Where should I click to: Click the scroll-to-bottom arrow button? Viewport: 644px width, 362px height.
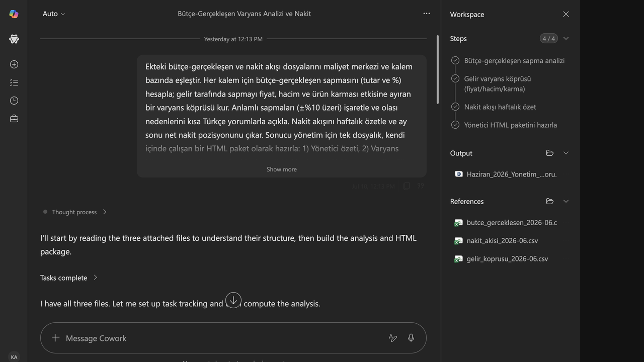233,300
